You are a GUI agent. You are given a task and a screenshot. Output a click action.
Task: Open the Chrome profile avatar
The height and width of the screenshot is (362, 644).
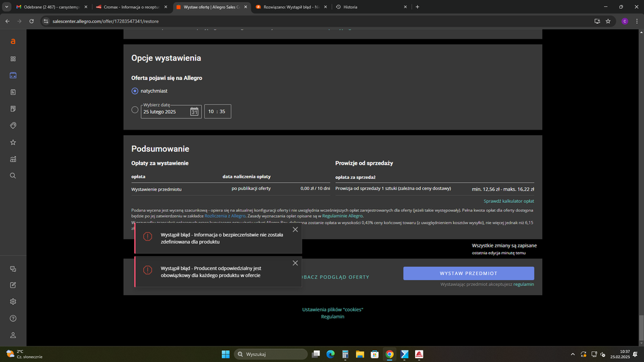click(x=625, y=21)
